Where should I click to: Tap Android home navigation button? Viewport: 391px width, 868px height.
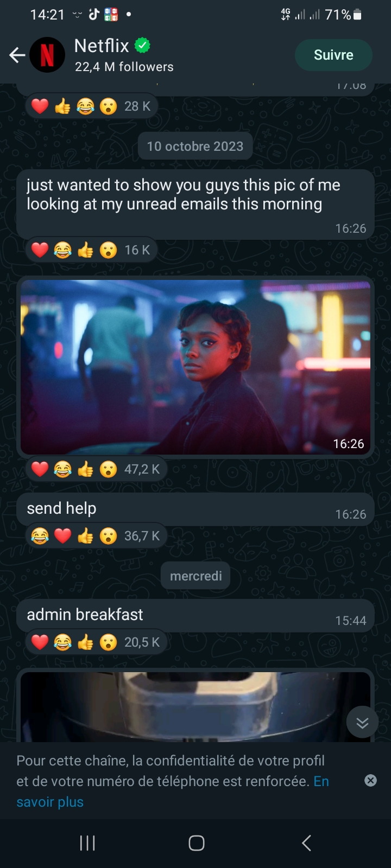coord(196,843)
